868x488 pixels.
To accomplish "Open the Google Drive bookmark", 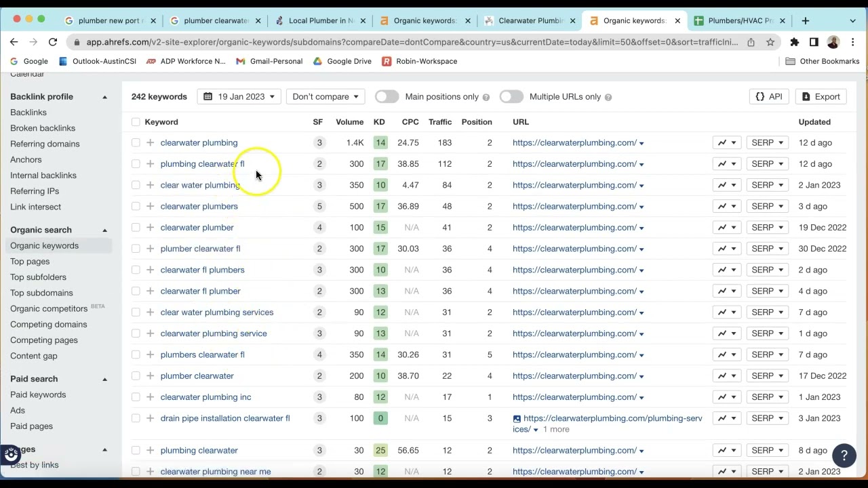I will tap(342, 61).
